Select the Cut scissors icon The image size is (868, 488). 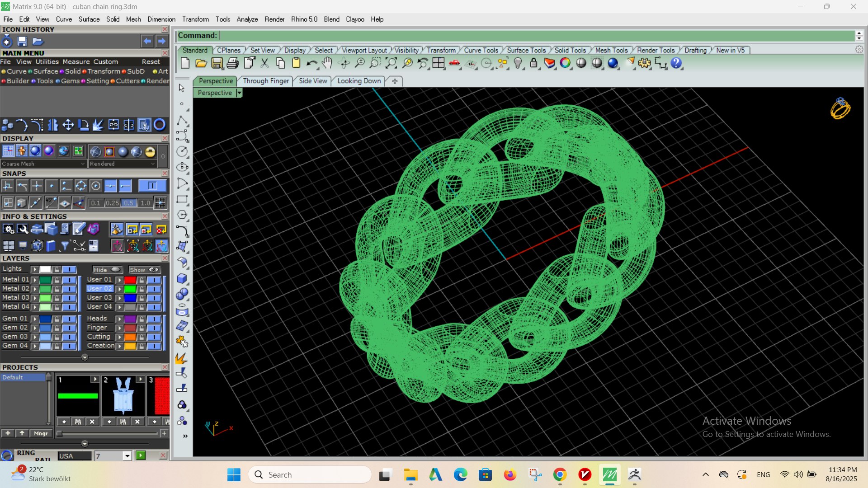(x=264, y=63)
